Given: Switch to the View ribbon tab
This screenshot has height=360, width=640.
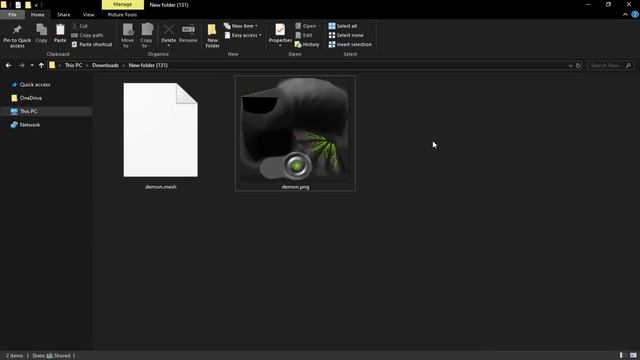Looking at the screenshot, I should (89, 15).
